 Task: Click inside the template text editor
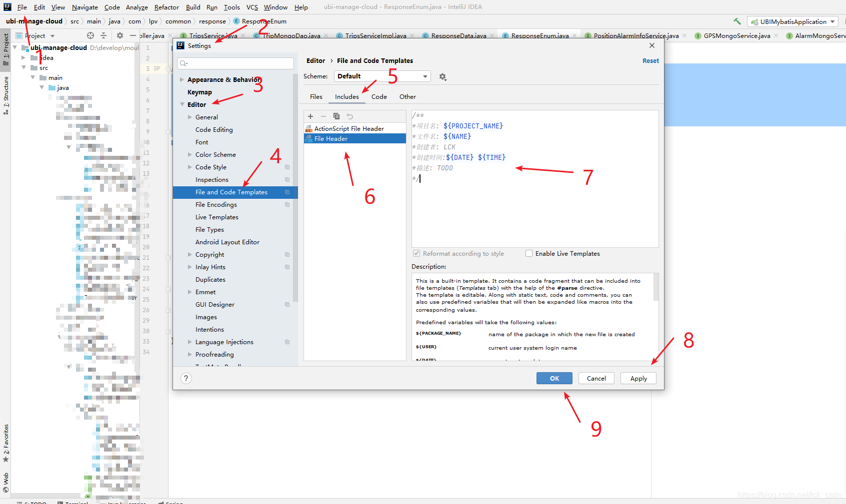(x=535, y=179)
